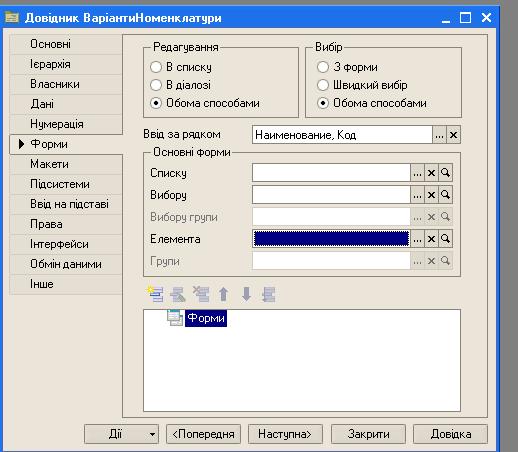Maximize the Довідник window
Screen dimensions: 518x452
coord(465,17)
